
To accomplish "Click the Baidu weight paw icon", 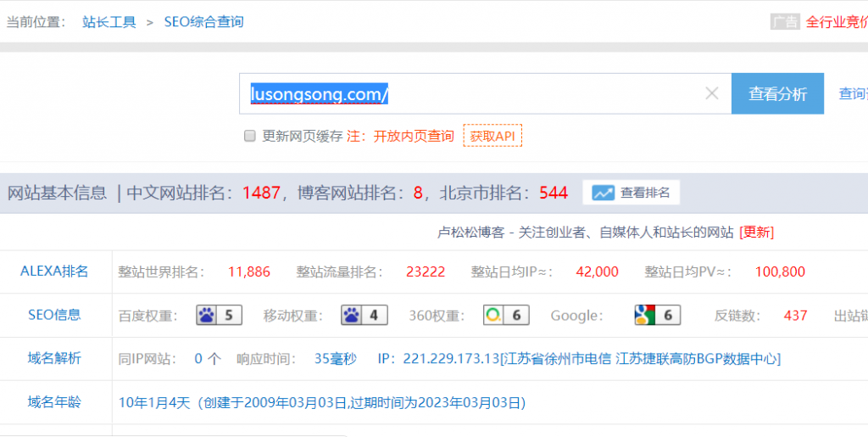I will (x=208, y=316).
